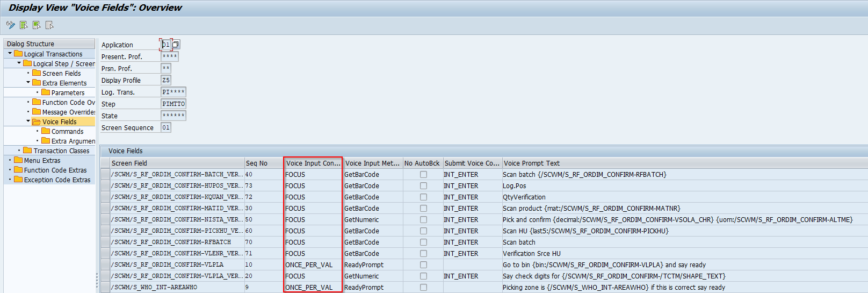Screen dimensions: 868x293
Task: Collapse the Voice Fields tree node
Action: point(28,122)
